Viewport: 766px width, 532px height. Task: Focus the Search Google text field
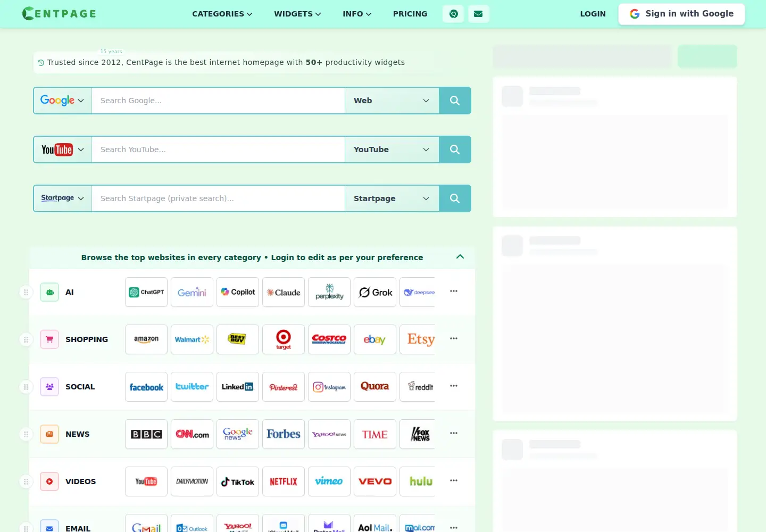pos(218,101)
